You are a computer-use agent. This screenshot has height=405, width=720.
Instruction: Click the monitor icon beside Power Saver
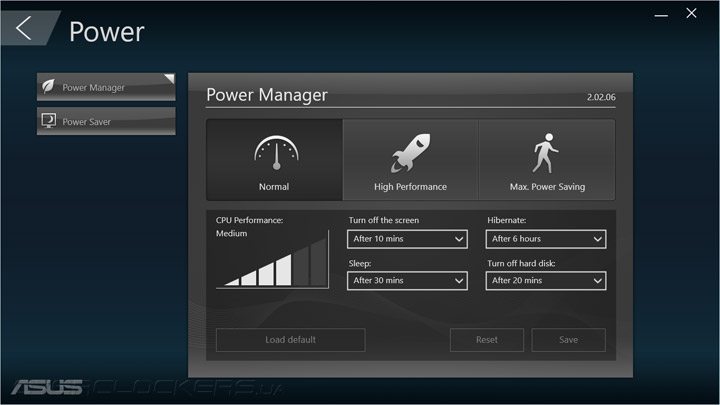coord(48,121)
